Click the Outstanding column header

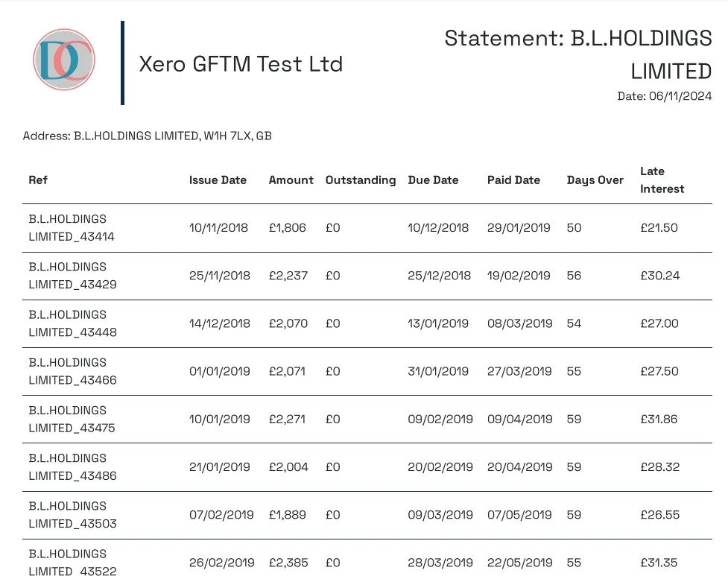point(361,180)
